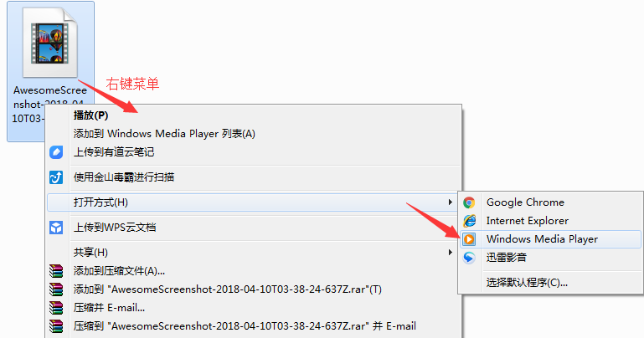
Task: Select 添加到压缩文件(A)... menu entry
Action: 119,271
